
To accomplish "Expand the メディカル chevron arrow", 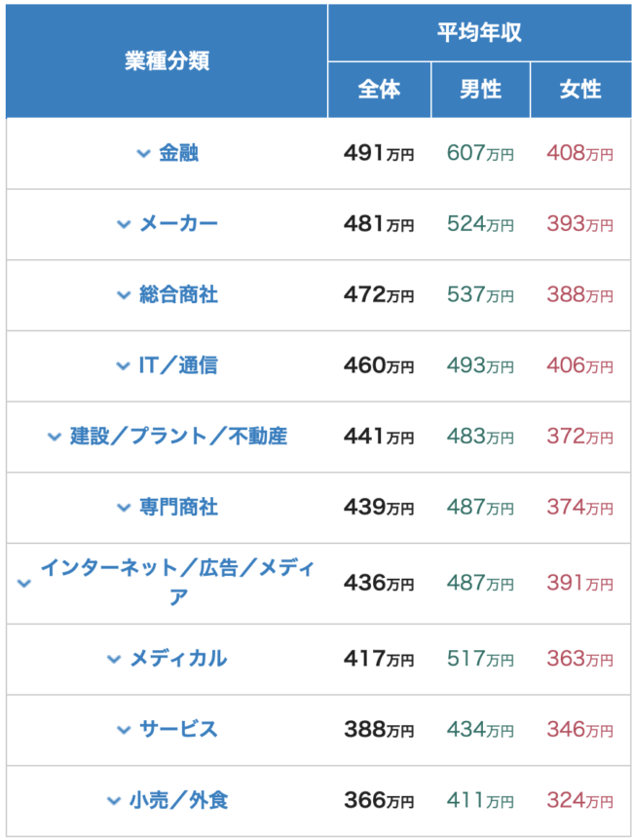I will click(x=114, y=659).
